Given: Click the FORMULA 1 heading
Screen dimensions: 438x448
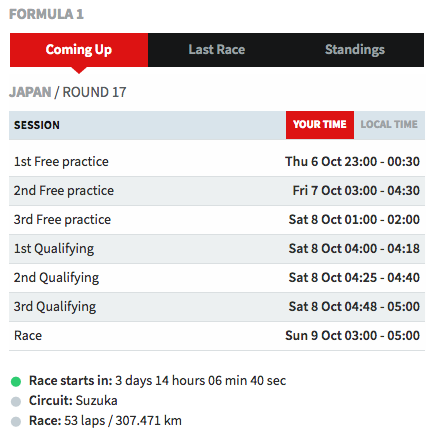Looking at the screenshot, I should [46, 14].
